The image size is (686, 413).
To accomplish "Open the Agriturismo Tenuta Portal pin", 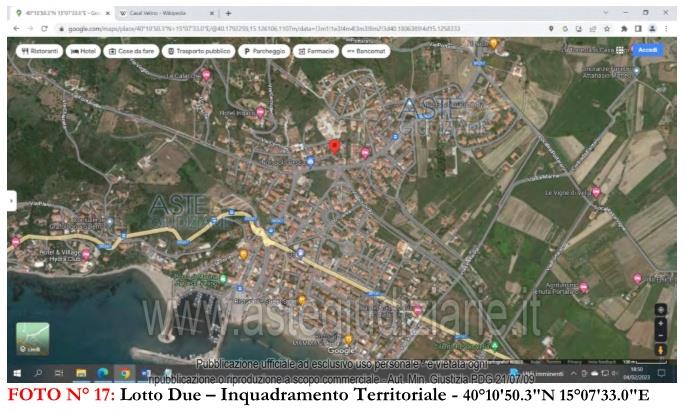I will (583, 287).
